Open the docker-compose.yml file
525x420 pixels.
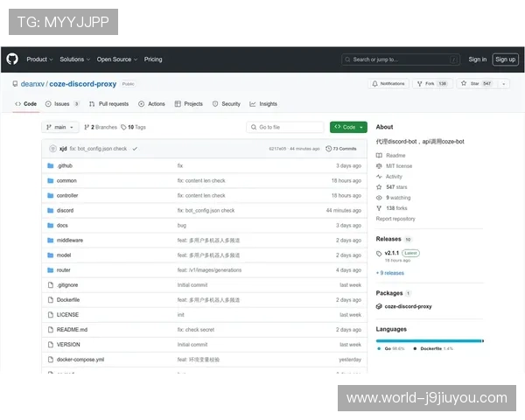[x=80, y=359]
